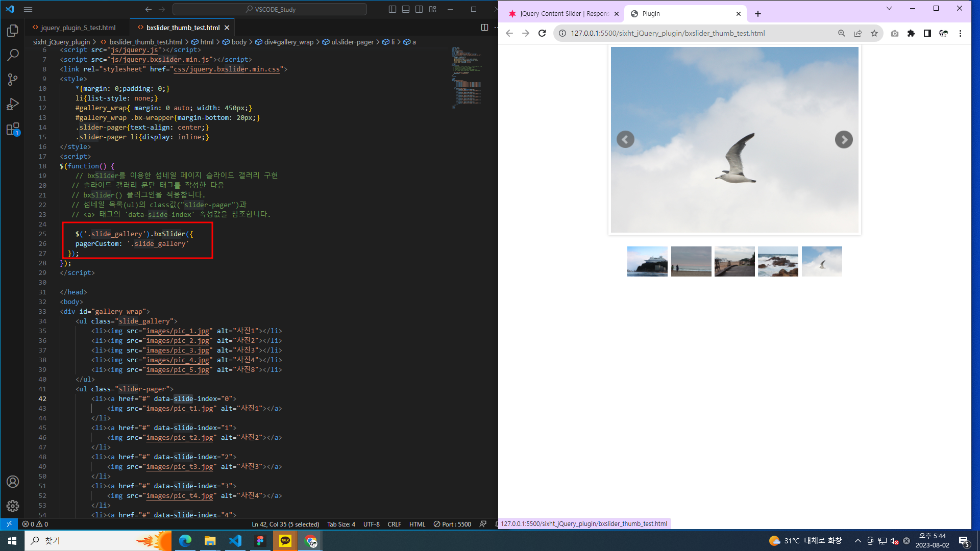This screenshot has width=980, height=551.
Task: Open the Explorer view in activity bar
Action: coord(13,31)
